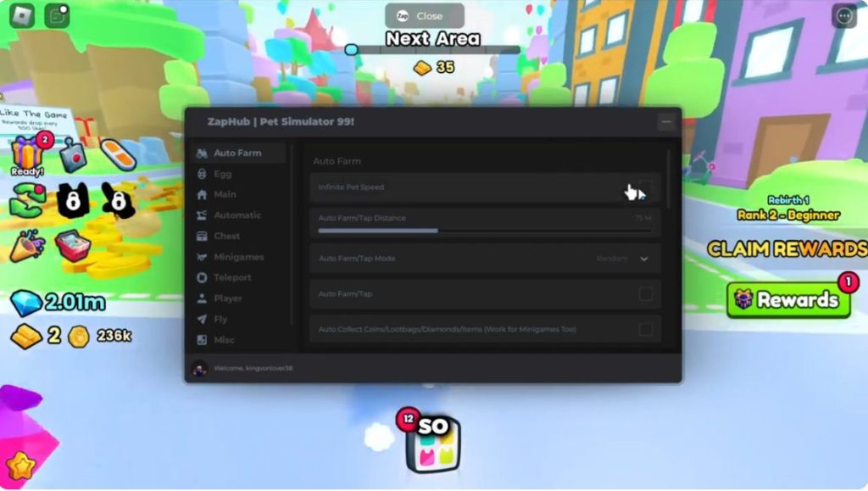868x491 pixels.
Task: Expand the Auto Farm/Tap Mode dropdown arrow
Action: coord(644,259)
